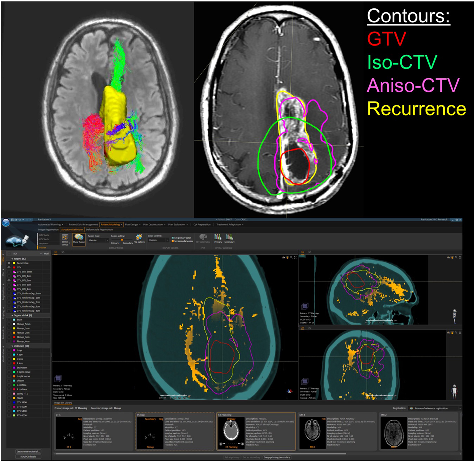Open Primary level/window presets
This screenshot has width=476, height=462.
coord(218,237)
